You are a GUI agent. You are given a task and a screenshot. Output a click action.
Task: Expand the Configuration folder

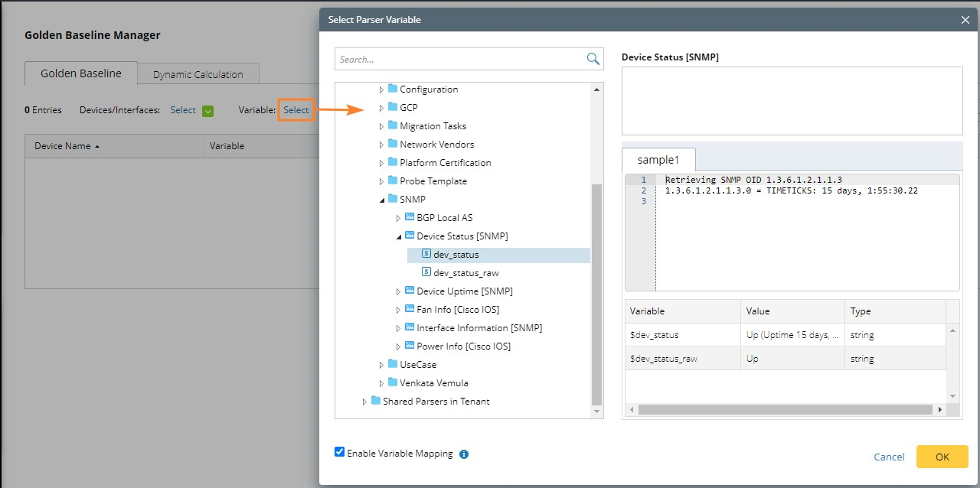(381, 89)
